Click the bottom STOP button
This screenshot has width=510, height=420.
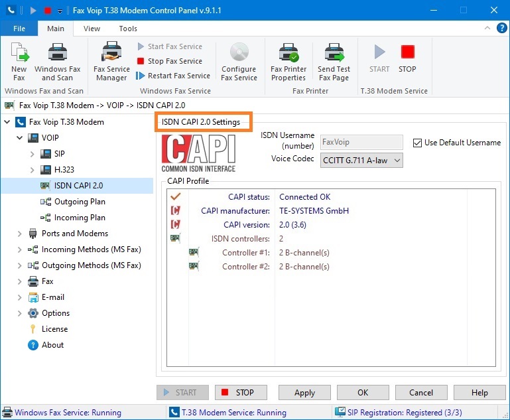(x=241, y=393)
